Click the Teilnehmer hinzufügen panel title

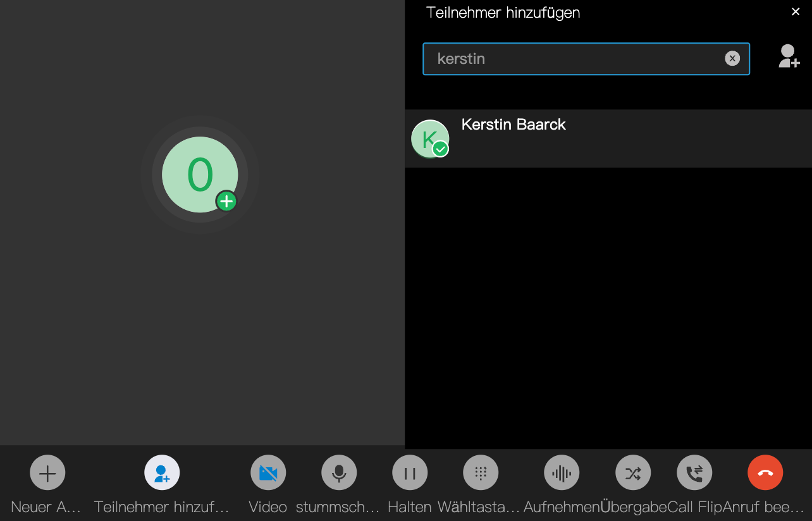(x=503, y=13)
